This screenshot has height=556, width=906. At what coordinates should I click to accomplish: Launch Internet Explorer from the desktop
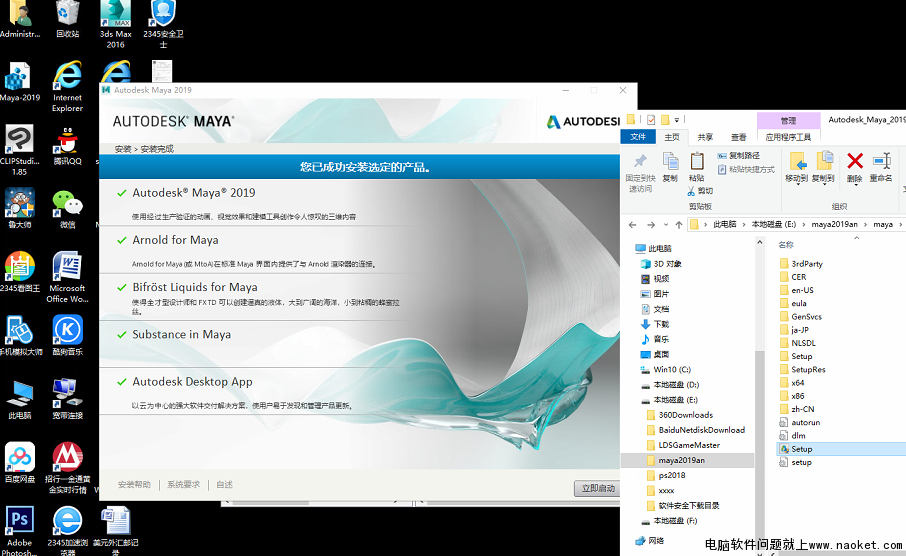pyautogui.click(x=68, y=87)
